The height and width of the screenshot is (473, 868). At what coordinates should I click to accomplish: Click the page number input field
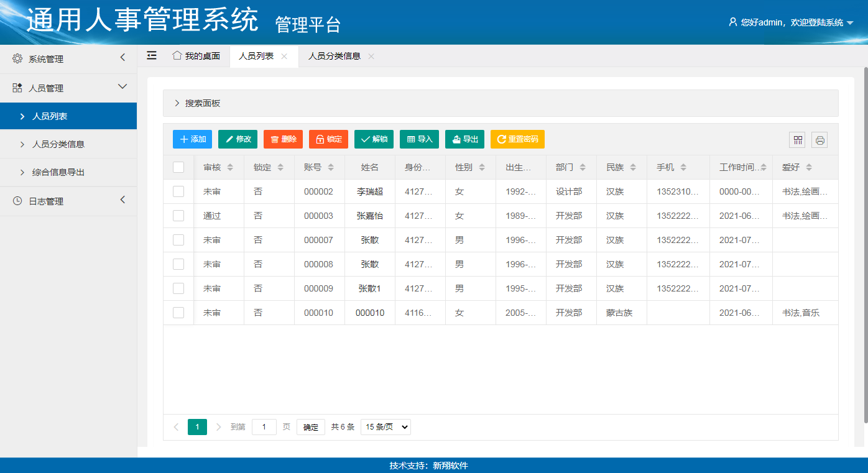(264, 427)
